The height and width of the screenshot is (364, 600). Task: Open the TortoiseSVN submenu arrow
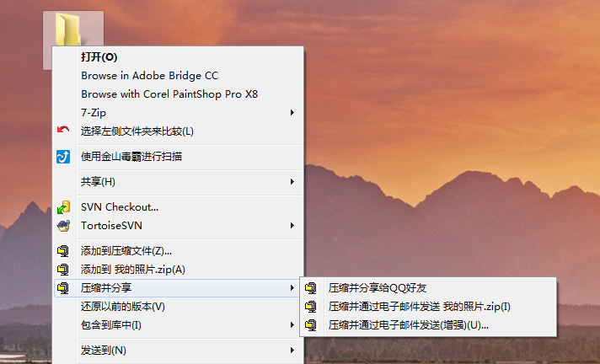click(292, 226)
